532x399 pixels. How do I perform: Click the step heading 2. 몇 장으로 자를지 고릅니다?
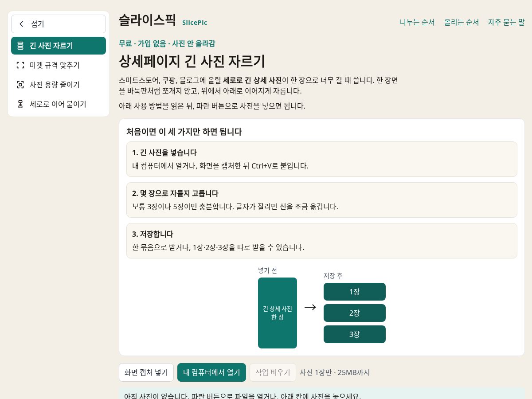[x=175, y=193]
